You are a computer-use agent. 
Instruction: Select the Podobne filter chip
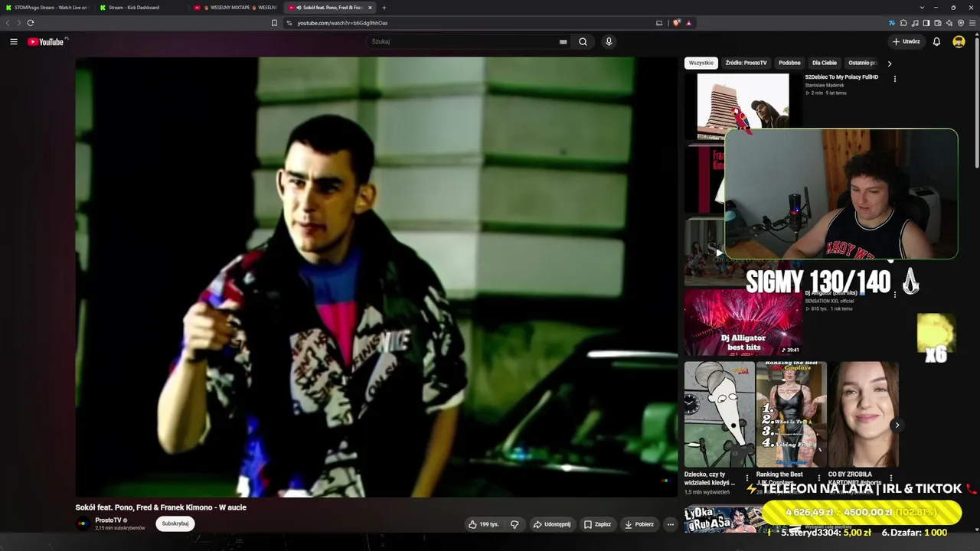click(x=789, y=63)
